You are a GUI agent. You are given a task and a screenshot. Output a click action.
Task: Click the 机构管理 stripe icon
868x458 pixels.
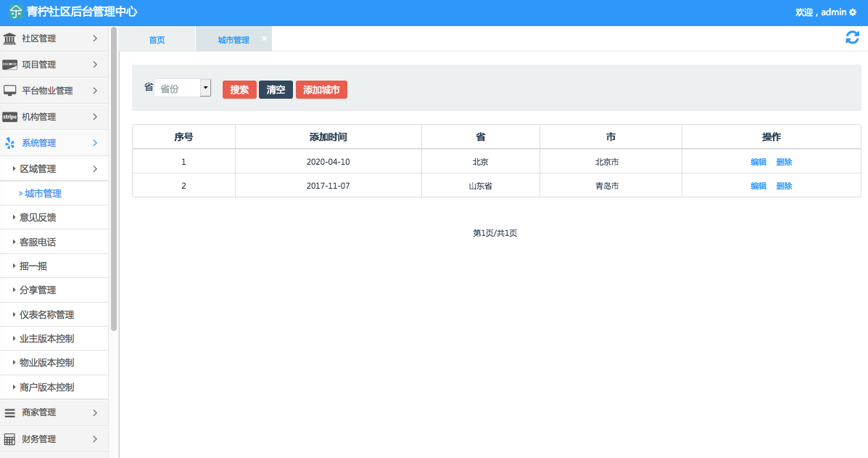coord(9,117)
